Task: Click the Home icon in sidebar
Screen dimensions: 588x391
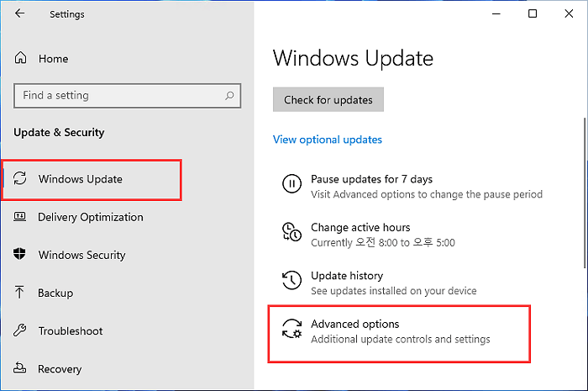Action: coord(20,59)
